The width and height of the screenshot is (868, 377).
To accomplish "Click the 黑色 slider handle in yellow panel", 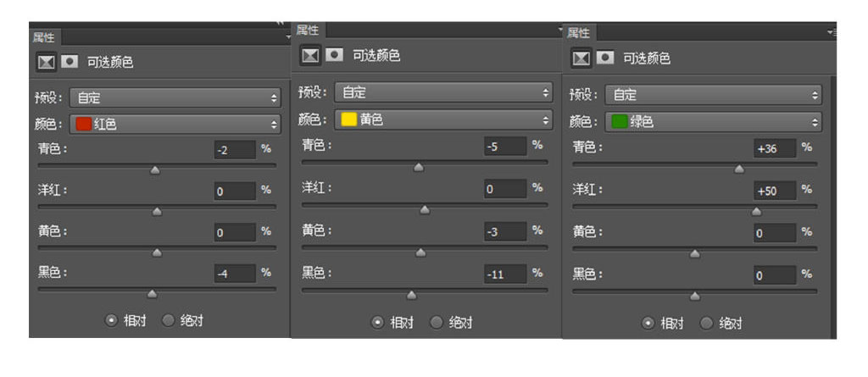I will 411,295.
